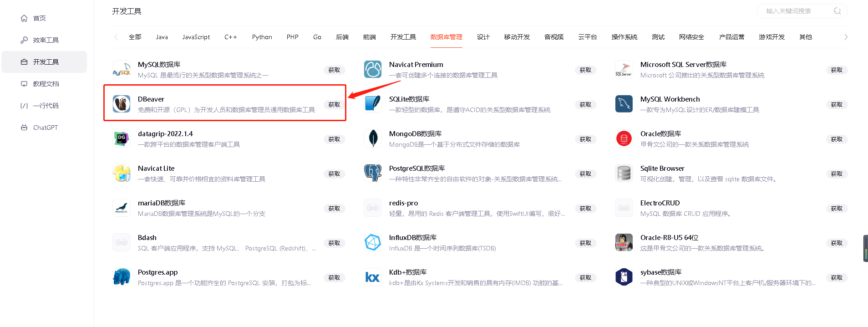The width and height of the screenshot is (868, 327).
Task: Open 一行代码 in the sidebar
Action: pos(44,106)
